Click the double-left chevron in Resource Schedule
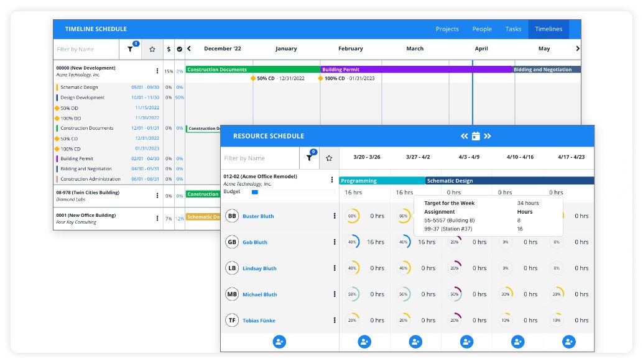Screen dimensions: 643x364 coord(463,135)
